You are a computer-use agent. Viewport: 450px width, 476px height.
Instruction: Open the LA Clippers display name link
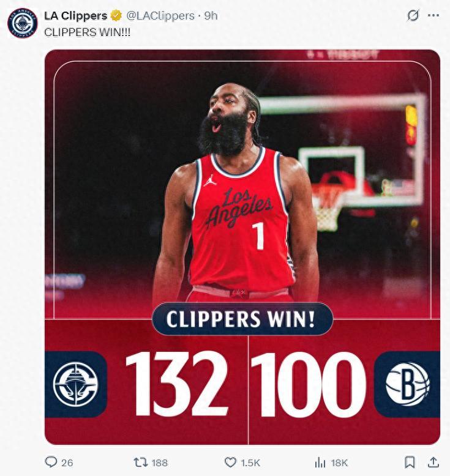76,15
